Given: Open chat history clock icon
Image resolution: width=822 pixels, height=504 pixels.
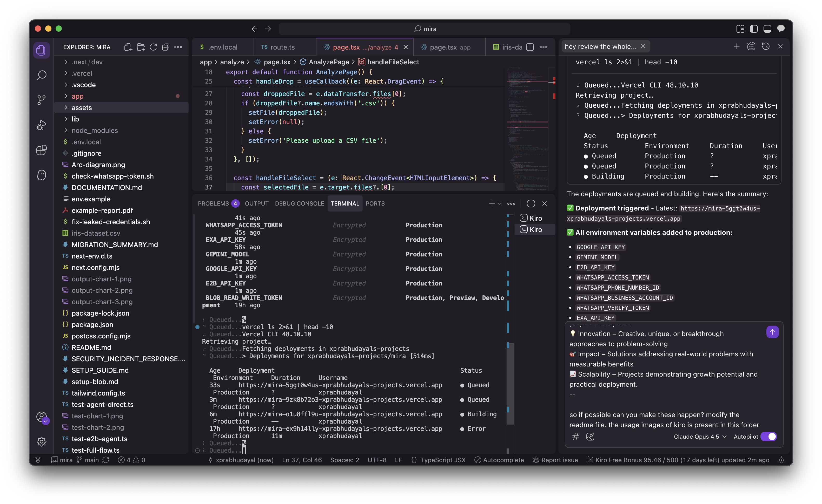Looking at the screenshot, I should pos(766,46).
